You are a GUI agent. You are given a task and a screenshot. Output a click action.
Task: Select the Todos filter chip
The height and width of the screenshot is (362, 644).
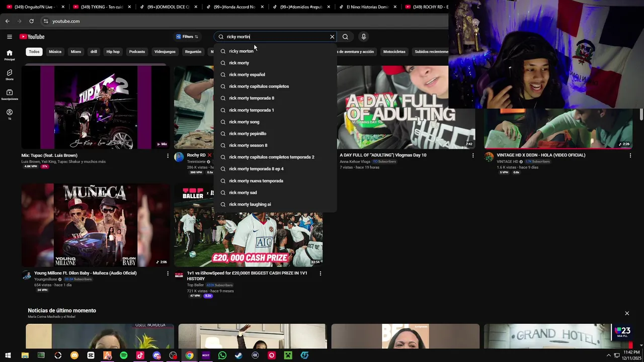coord(34,51)
